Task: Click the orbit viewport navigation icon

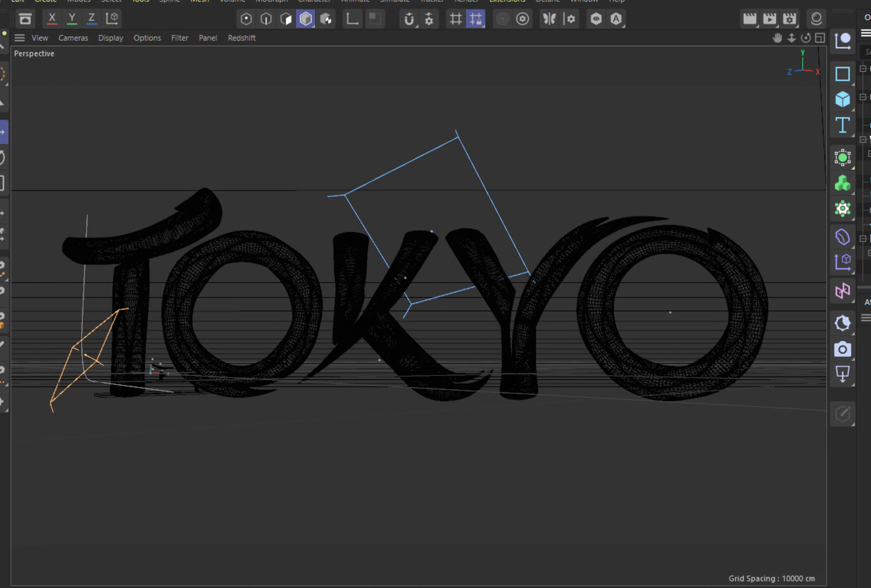Action: pos(806,38)
